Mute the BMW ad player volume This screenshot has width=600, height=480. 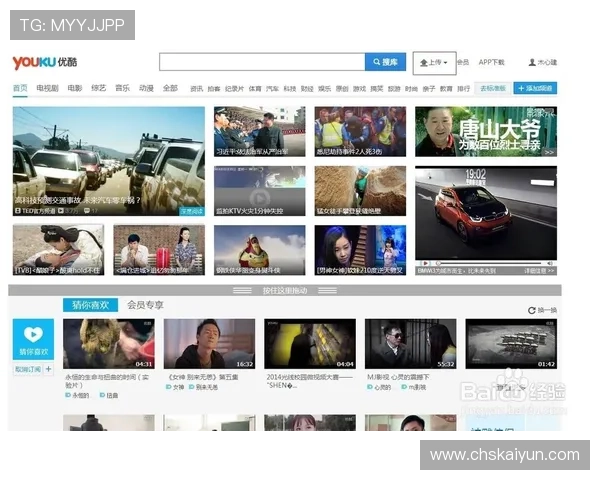click(x=549, y=263)
